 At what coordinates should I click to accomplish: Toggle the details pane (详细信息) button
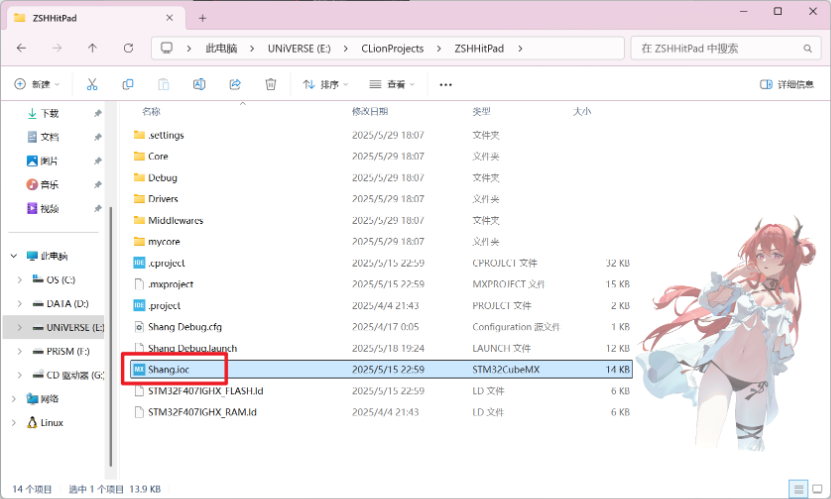[x=787, y=84]
